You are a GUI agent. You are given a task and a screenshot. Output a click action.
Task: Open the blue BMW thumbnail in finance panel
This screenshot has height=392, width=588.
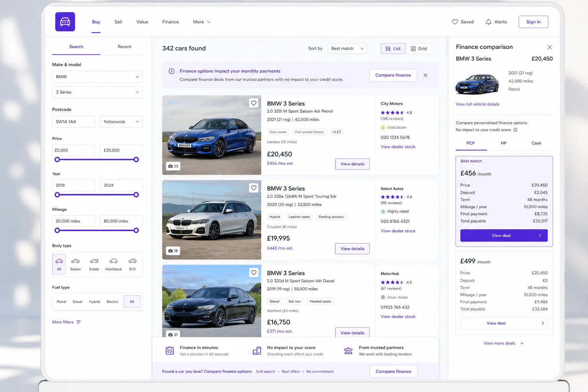(477, 84)
